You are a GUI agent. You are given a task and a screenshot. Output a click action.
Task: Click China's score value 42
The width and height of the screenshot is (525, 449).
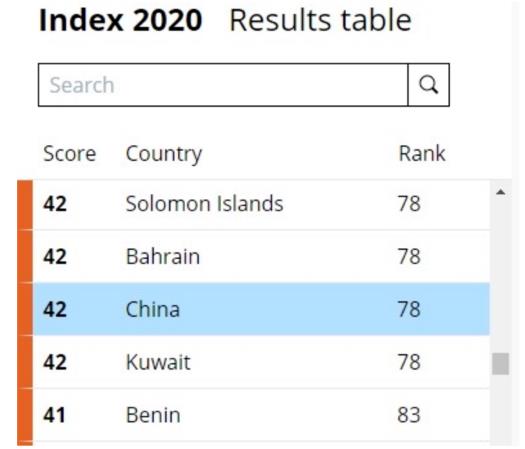[55, 309]
